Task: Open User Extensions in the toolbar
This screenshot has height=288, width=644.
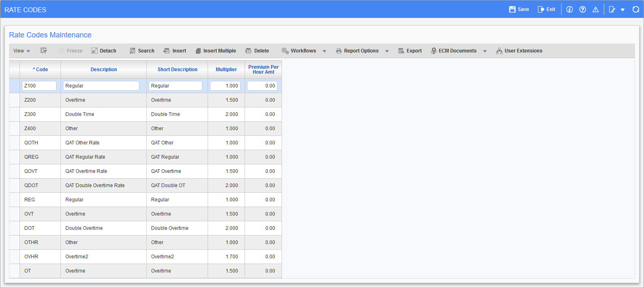Action: [x=519, y=51]
